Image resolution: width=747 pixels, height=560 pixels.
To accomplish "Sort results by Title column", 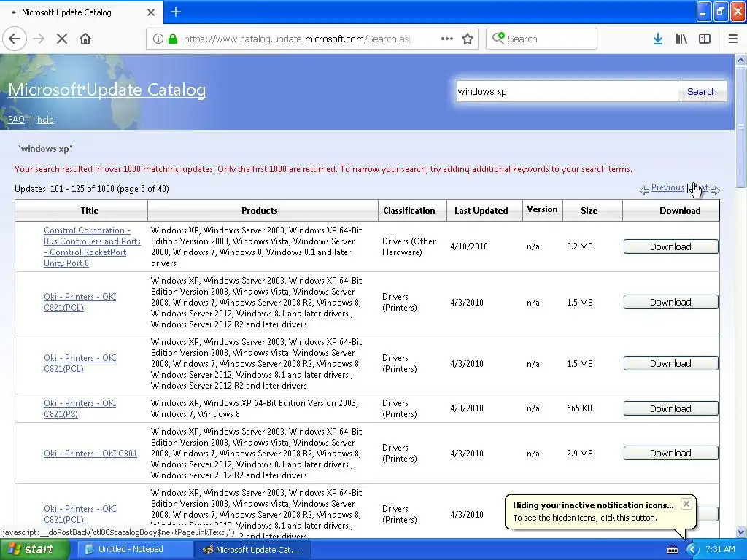I will [90, 210].
